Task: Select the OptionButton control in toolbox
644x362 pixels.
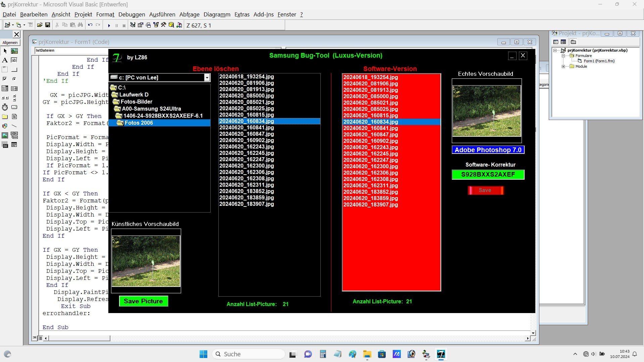Action: click(14, 79)
